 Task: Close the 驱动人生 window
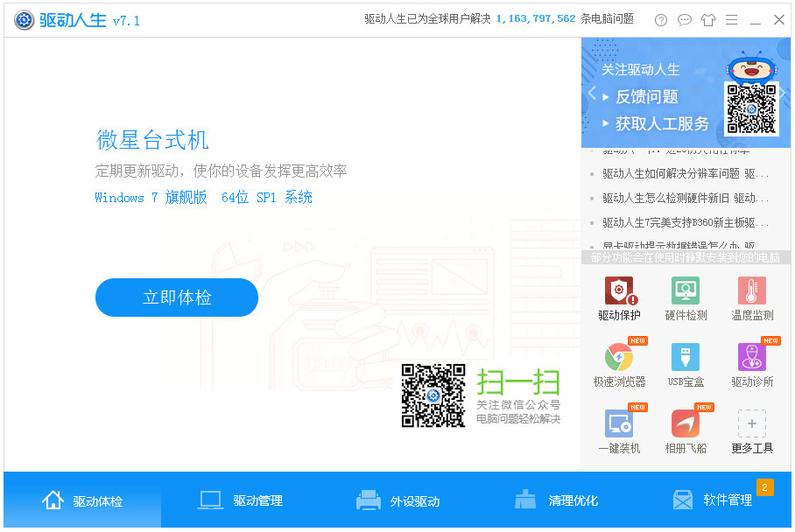pyautogui.click(x=779, y=20)
